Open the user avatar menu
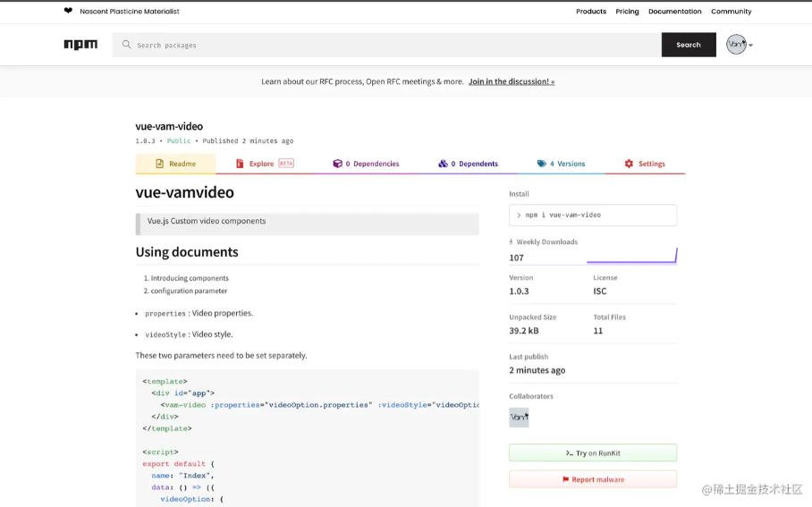812x507 pixels. click(x=738, y=45)
